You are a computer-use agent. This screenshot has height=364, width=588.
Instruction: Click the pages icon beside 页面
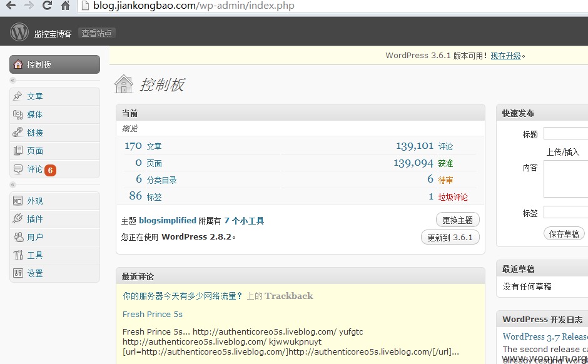click(x=18, y=151)
